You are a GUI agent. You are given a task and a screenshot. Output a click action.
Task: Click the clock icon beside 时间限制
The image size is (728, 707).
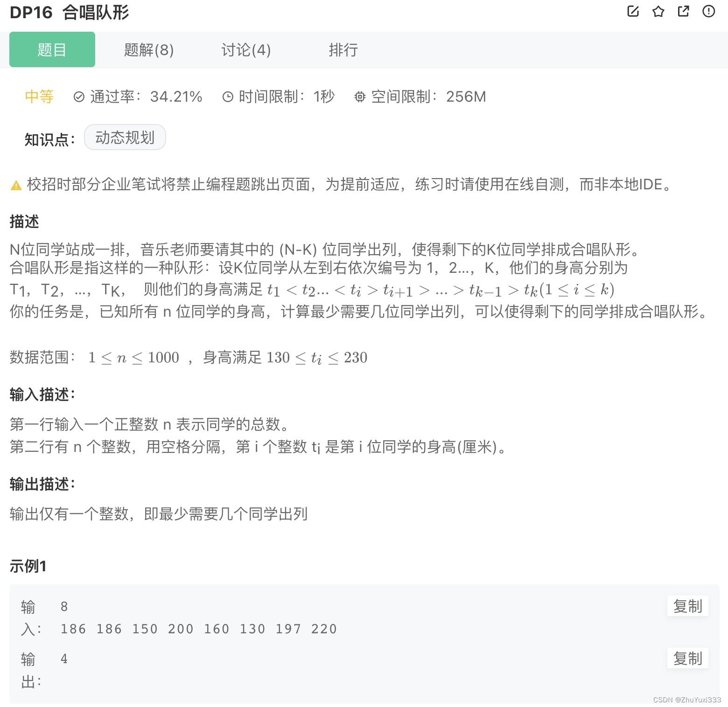tap(227, 97)
